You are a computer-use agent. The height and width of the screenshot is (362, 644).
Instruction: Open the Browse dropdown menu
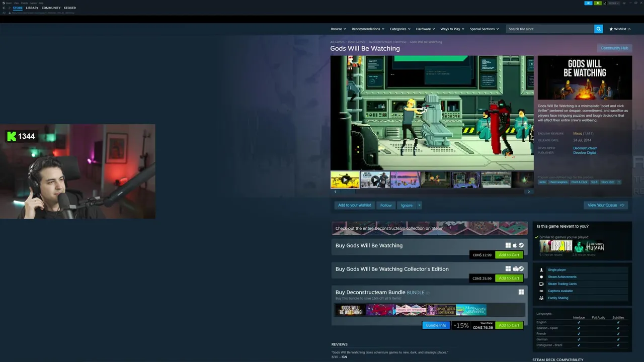point(338,29)
